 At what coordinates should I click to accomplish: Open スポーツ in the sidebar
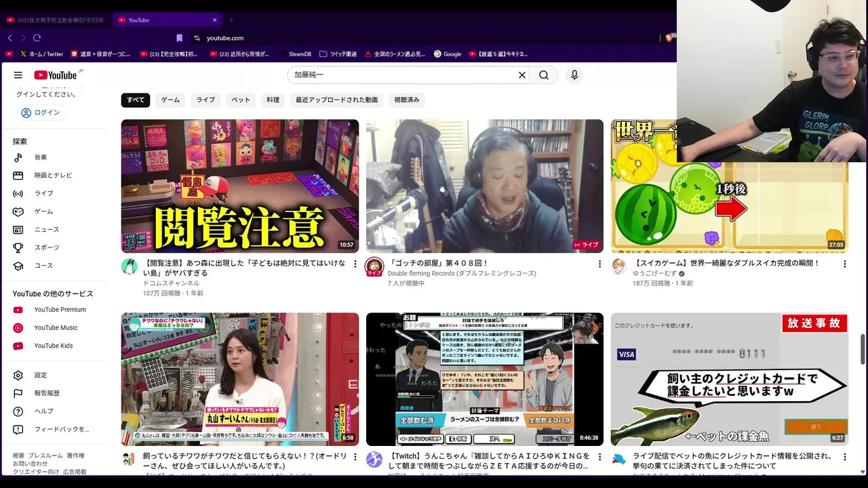coord(54,247)
